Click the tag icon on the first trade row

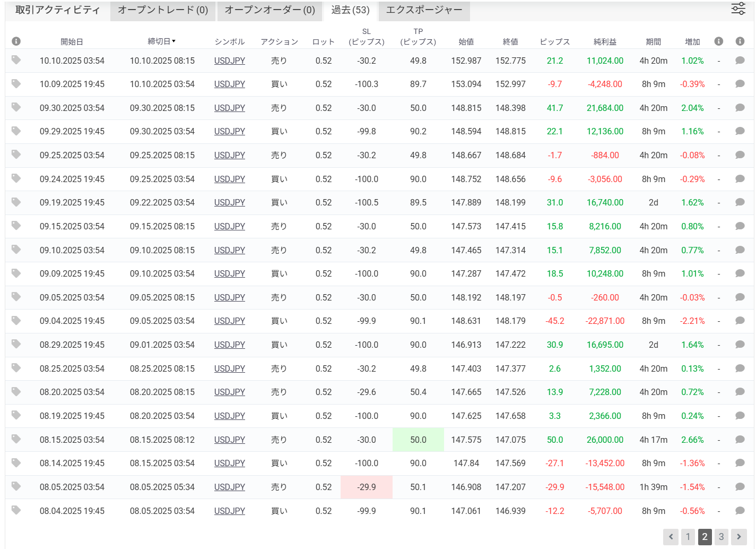[x=15, y=61]
